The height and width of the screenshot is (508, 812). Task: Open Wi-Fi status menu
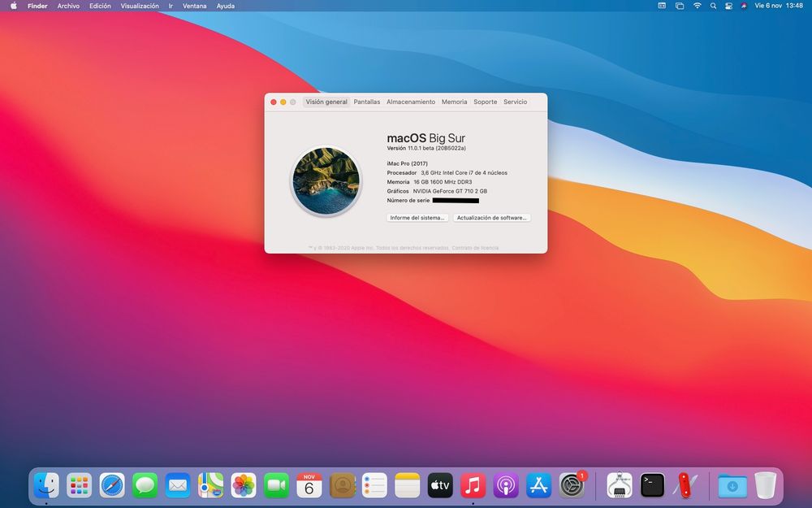697,6
